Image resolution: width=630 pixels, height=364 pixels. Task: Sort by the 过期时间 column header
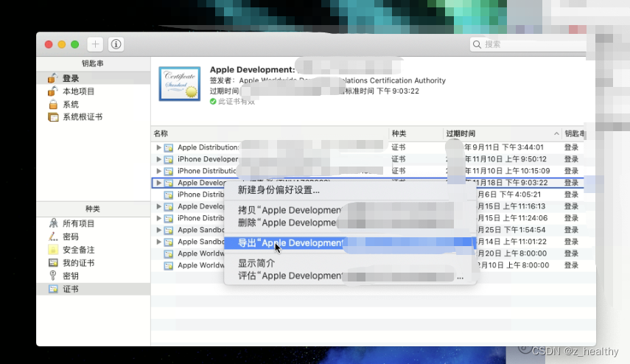point(461,133)
